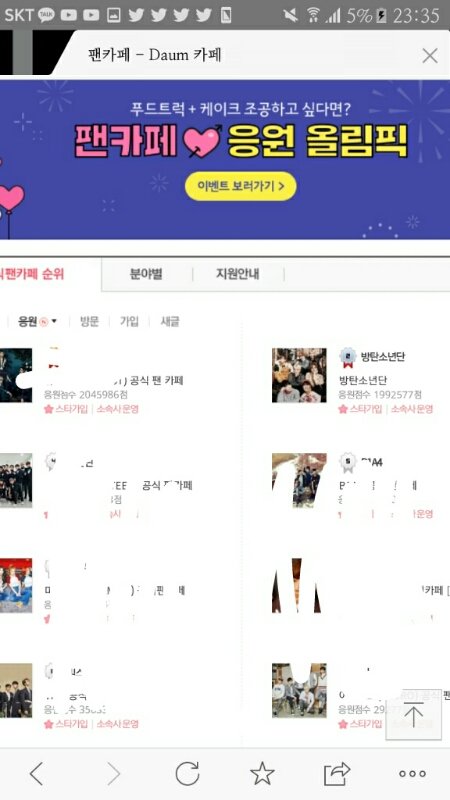Close the Daum 카페 tab
The image size is (450, 800).
pos(430,56)
